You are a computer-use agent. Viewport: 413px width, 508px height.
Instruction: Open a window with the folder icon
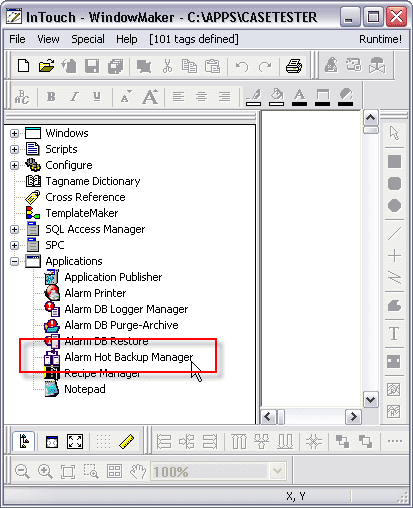pyautogui.click(x=46, y=66)
